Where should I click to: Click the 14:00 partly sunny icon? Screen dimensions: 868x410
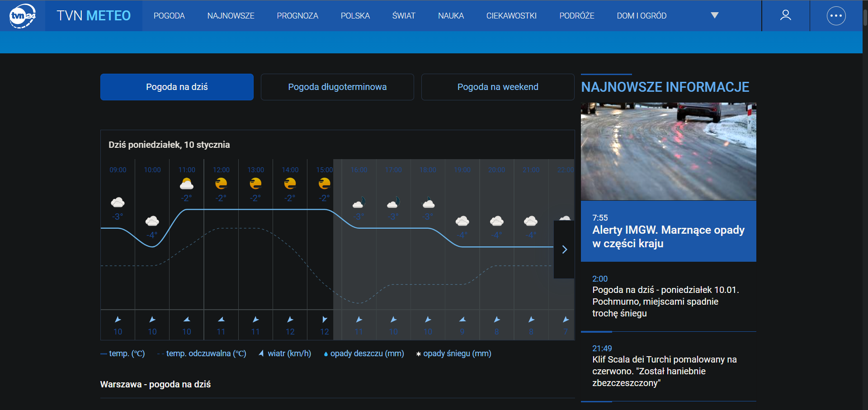(x=290, y=184)
